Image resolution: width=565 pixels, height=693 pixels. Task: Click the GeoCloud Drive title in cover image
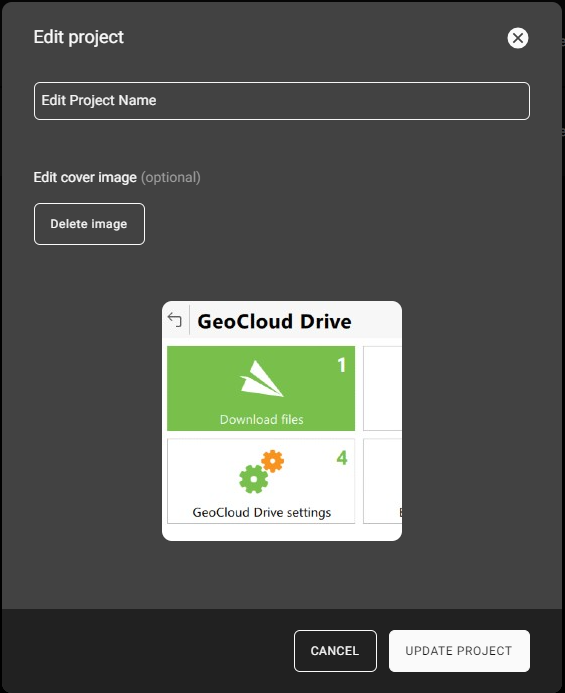(x=274, y=321)
